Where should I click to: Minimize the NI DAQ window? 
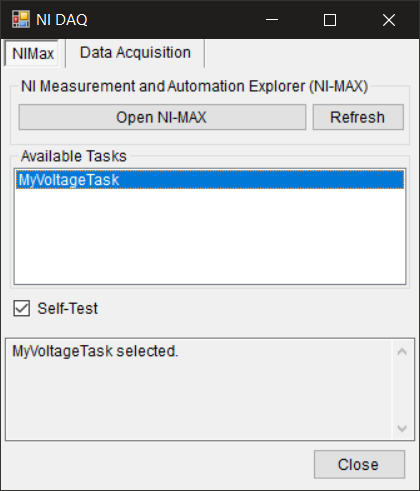[272, 20]
